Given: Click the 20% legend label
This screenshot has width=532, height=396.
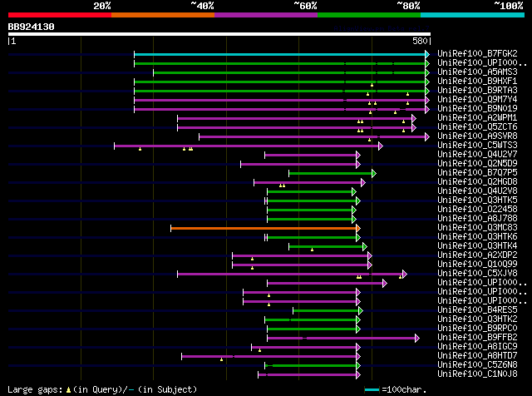Looking at the screenshot, I should pyautogui.click(x=102, y=6).
